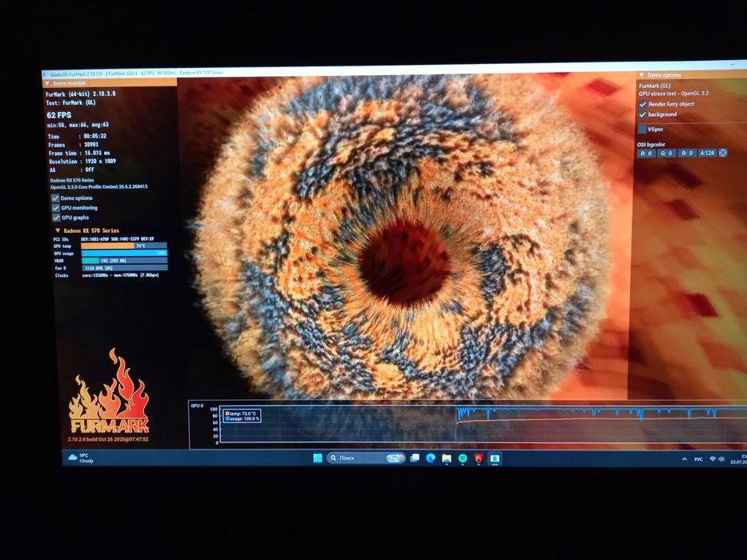Collapse the Demo monitor panel header
This screenshot has width=747, height=560.
tap(110, 83)
